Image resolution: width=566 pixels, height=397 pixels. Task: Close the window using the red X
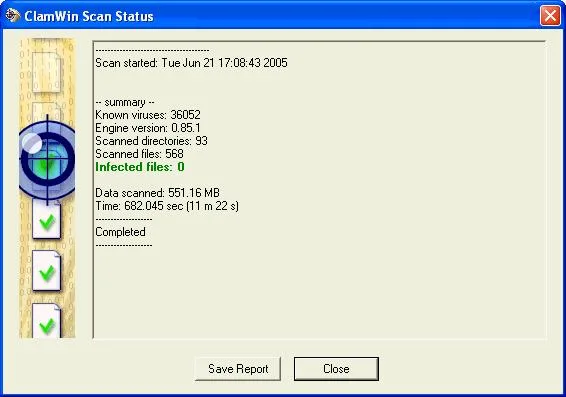pyautogui.click(x=550, y=16)
